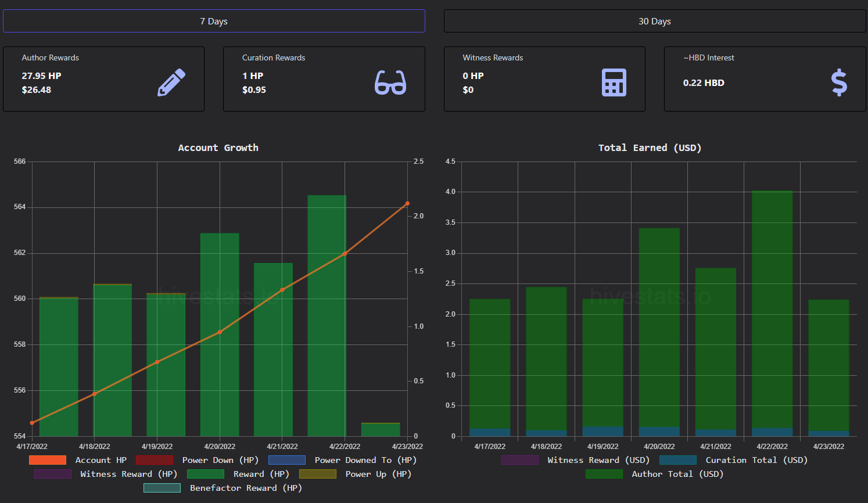Click the Witness Rewards card heading

[493, 58]
